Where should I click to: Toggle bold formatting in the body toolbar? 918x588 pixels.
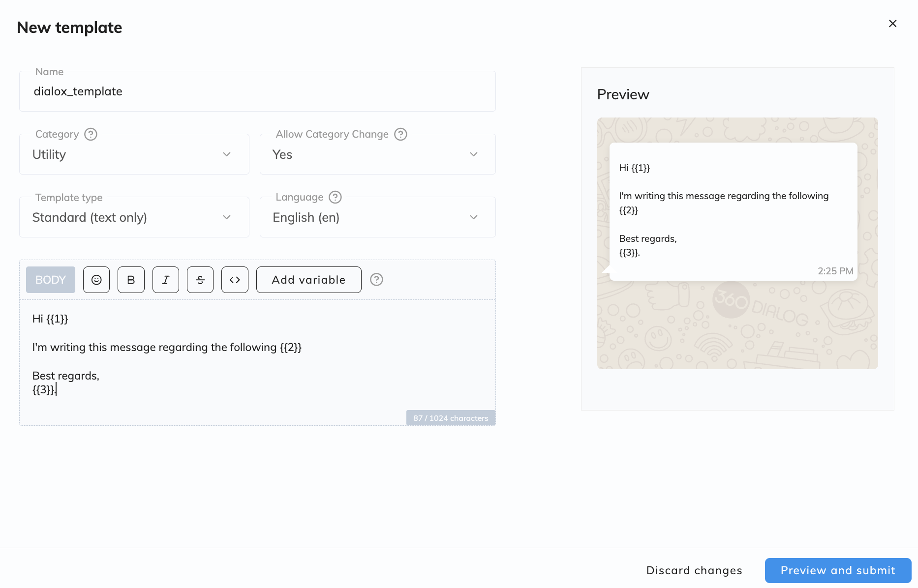coord(131,280)
